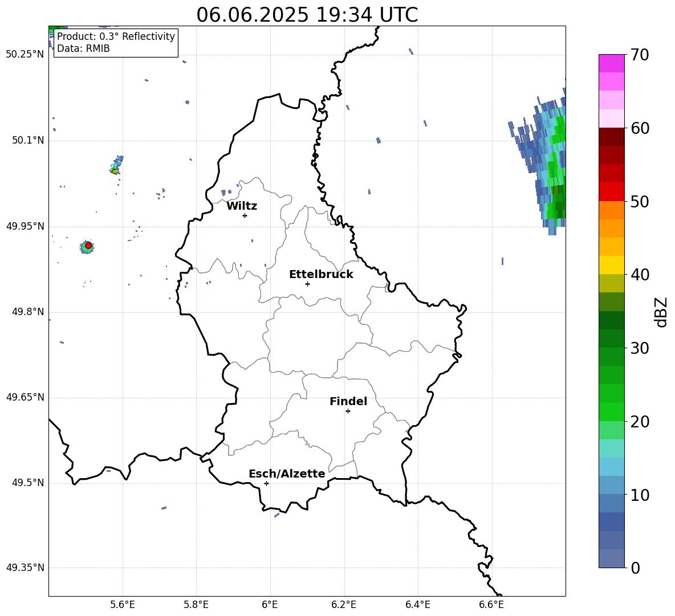Pick the light cyan colorbar segment above 10
This screenshot has width=675, height=616.
(611, 467)
